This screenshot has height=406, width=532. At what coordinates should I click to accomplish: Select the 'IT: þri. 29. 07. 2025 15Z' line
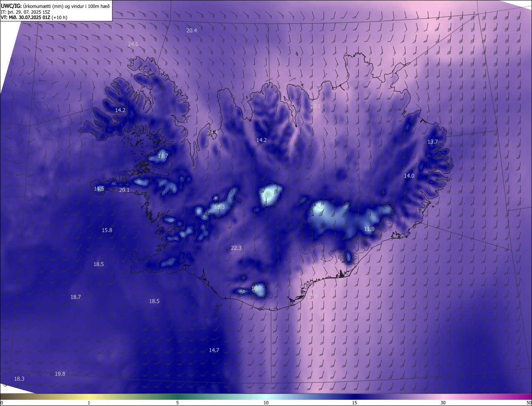[25, 12]
